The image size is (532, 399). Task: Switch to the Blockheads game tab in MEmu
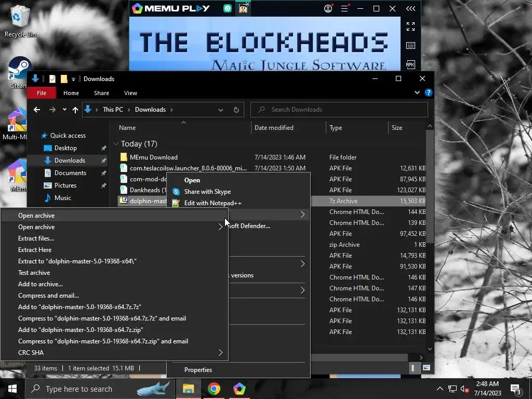pos(243,8)
